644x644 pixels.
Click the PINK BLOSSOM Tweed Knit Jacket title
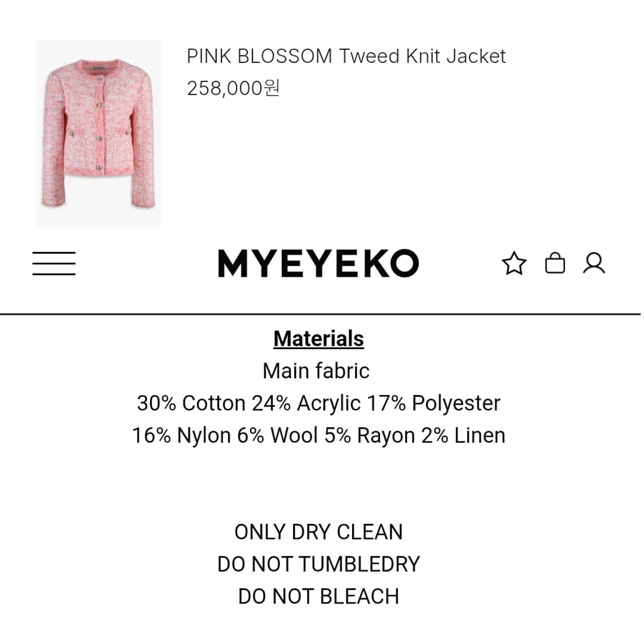346,56
